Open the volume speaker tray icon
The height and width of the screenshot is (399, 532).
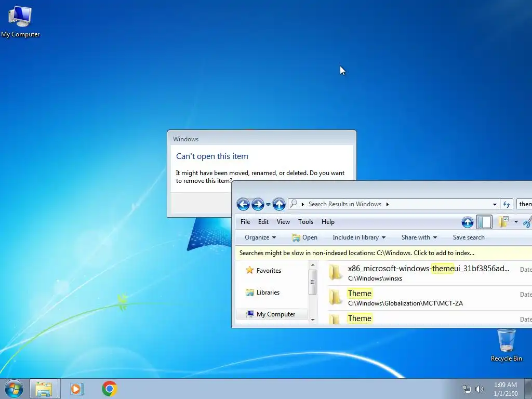tap(480, 389)
